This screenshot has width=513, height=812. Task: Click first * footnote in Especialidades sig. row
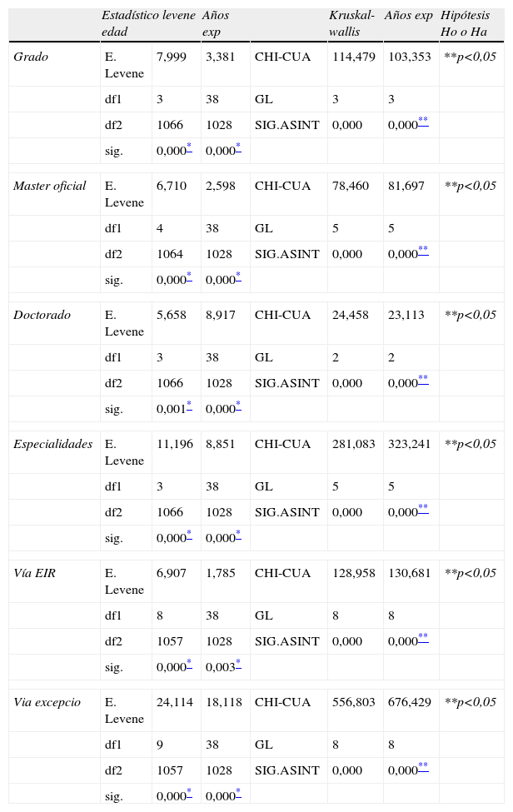(189, 535)
